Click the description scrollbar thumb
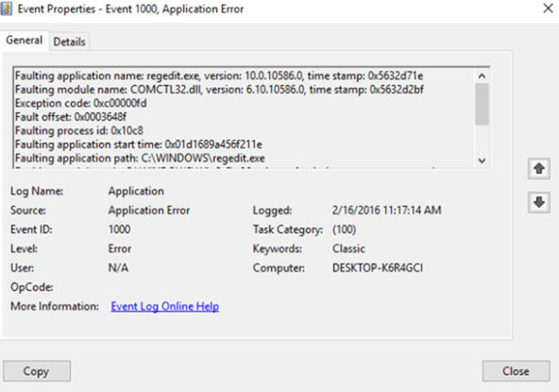Screen dimensions: 559x392 (482, 104)
